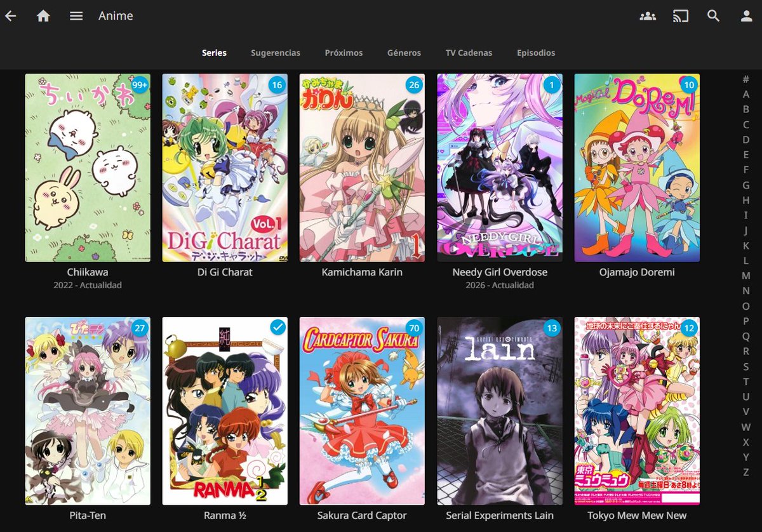Click the Serial Experiments Lain title text
The image size is (762, 532).
pyautogui.click(x=500, y=515)
